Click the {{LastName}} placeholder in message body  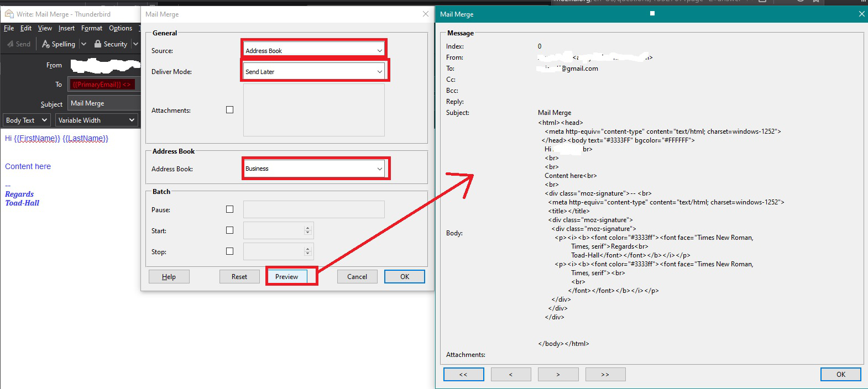point(86,139)
